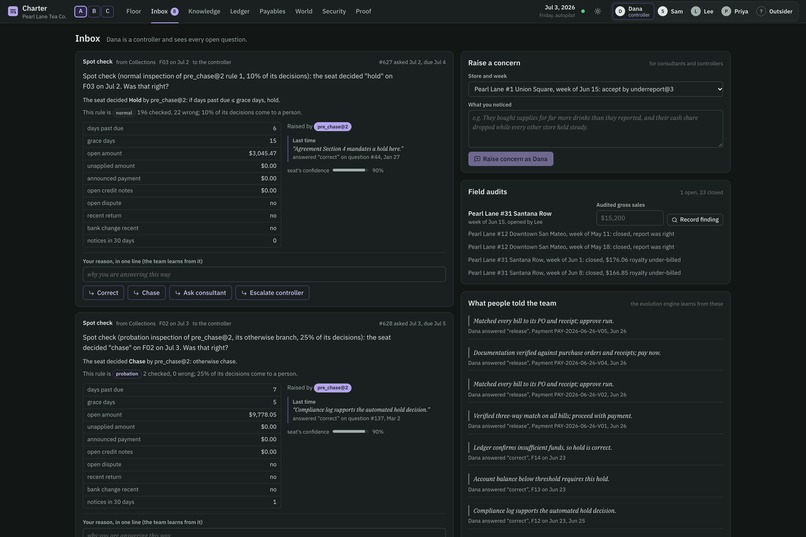Focus the What you noticed text area
This screenshot has height=537, width=806.
pyautogui.click(x=595, y=128)
